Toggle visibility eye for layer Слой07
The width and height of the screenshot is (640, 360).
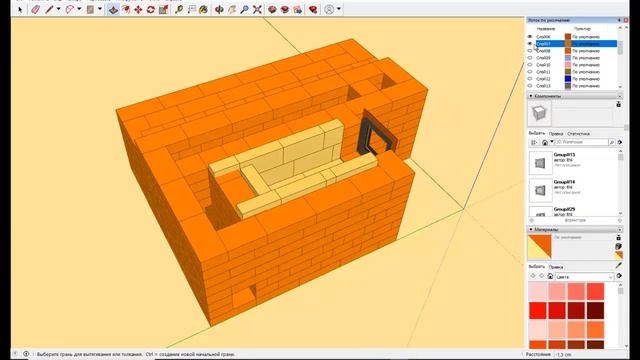tap(530, 44)
